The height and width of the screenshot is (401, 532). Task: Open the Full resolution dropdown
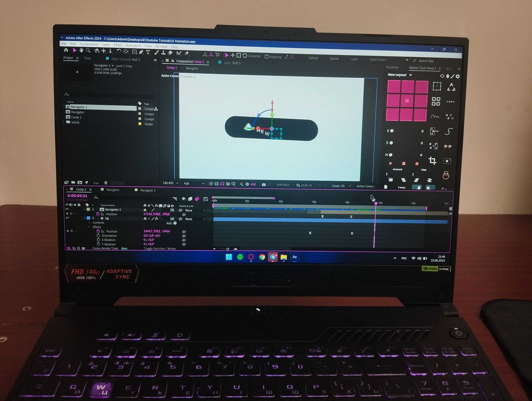(194, 183)
